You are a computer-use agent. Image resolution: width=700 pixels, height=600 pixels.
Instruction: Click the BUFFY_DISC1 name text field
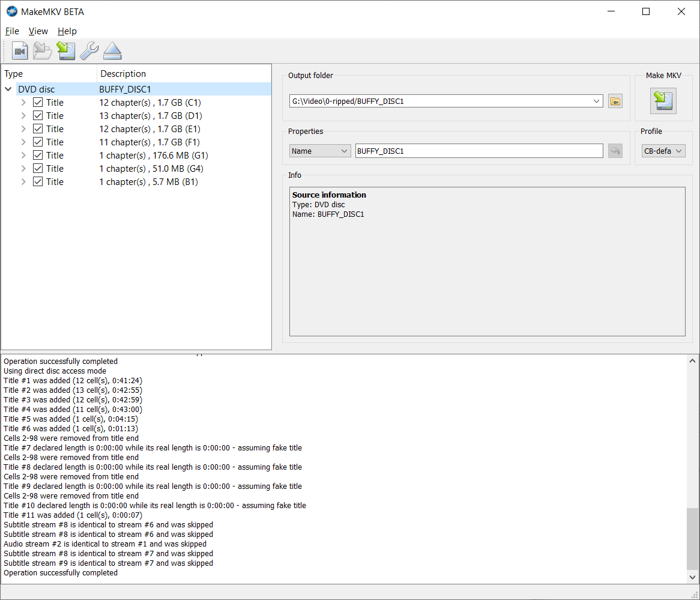click(x=478, y=151)
